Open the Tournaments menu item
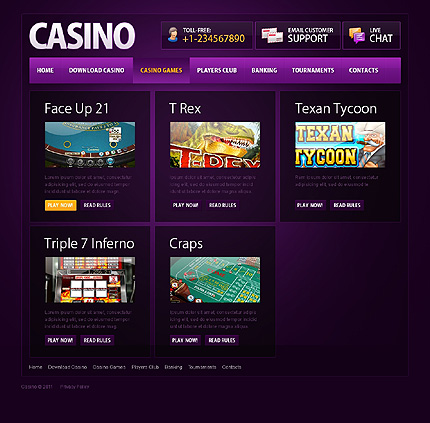This screenshot has height=423, width=430. [313, 70]
